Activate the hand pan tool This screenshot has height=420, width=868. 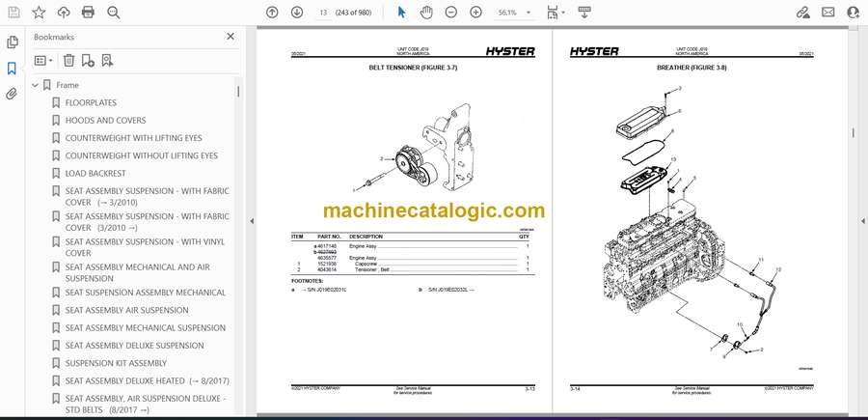426,13
